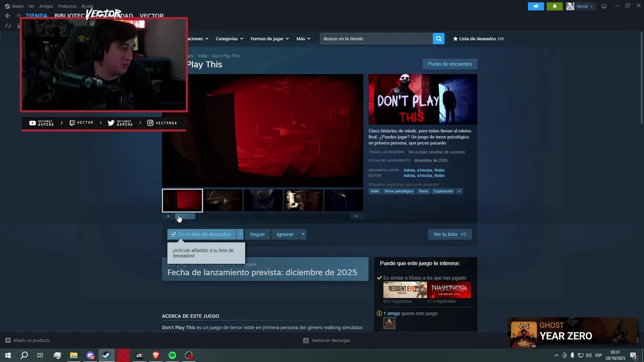Open Task View in the taskbar
The image size is (644, 362).
40,355
